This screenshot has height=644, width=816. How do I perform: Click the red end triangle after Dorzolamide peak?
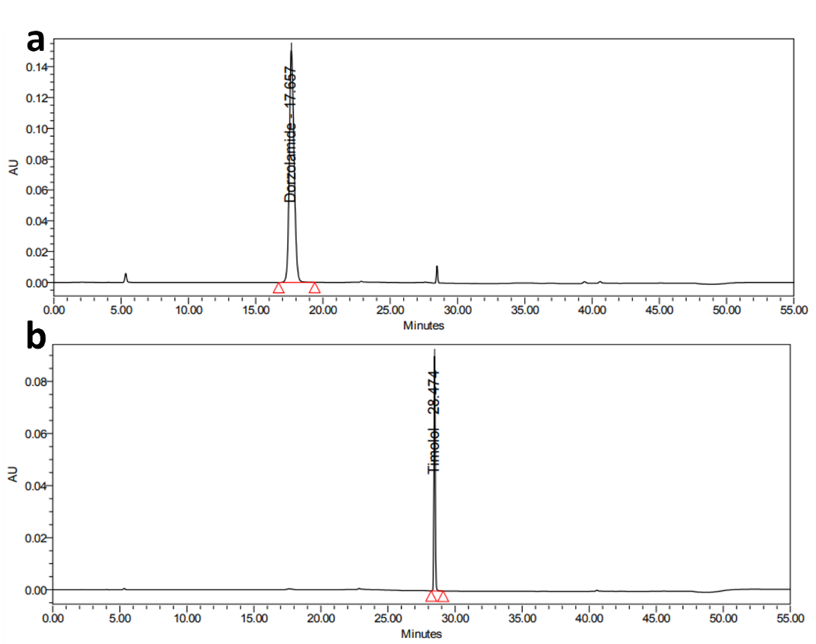[x=315, y=288]
